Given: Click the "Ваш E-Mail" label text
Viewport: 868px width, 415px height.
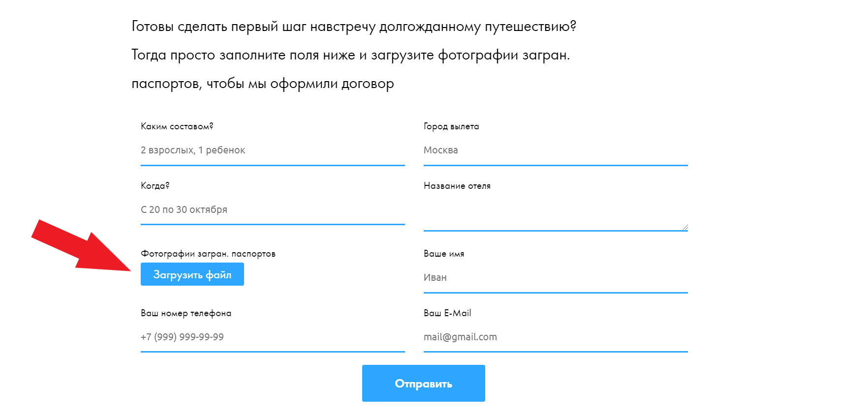Looking at the screenshot, I should 447,313.
